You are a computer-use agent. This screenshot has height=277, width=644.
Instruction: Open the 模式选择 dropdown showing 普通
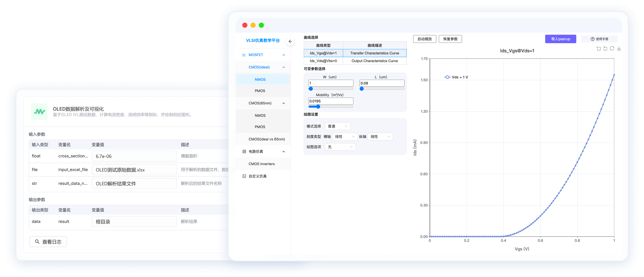337,126
